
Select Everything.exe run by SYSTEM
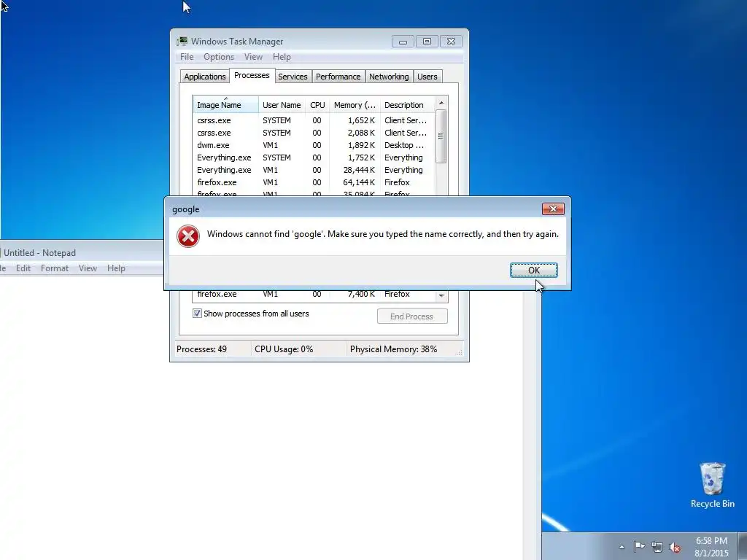(314, 157)
